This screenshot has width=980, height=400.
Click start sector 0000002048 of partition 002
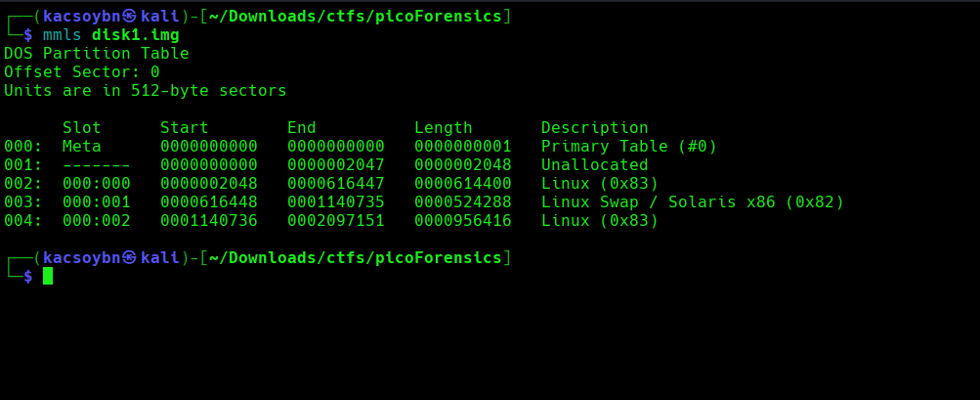[209, 184]
